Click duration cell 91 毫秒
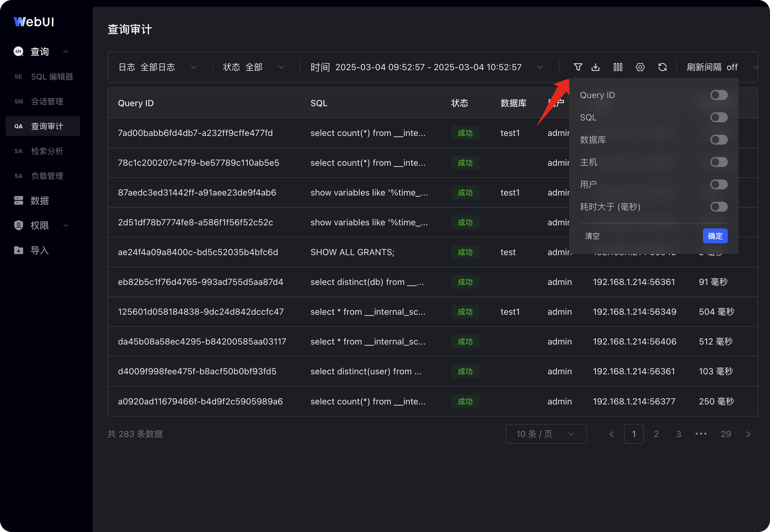This screenshot has height=532, width=770. (713, 282)
